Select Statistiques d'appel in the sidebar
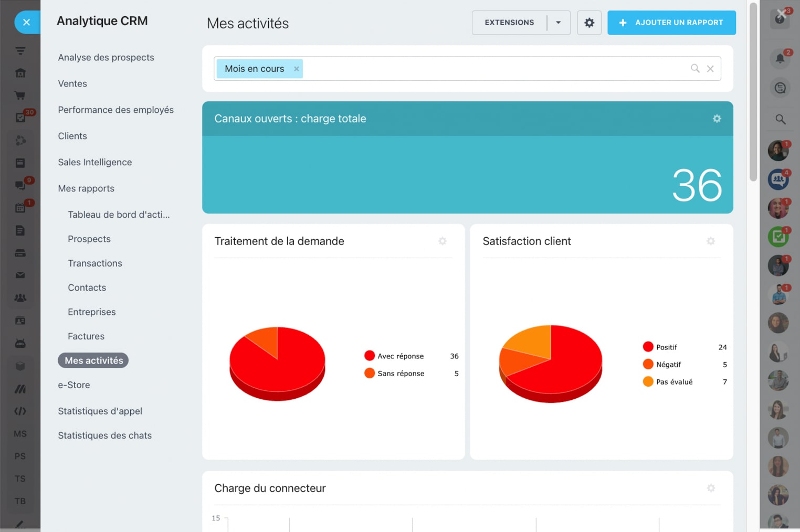The image size is (800, 532). (100, 411)
